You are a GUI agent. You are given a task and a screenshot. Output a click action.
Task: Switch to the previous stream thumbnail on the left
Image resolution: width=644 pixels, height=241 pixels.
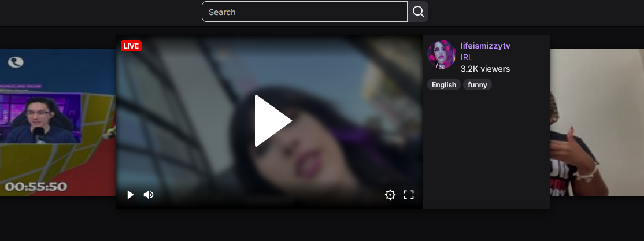pos(58,122)
